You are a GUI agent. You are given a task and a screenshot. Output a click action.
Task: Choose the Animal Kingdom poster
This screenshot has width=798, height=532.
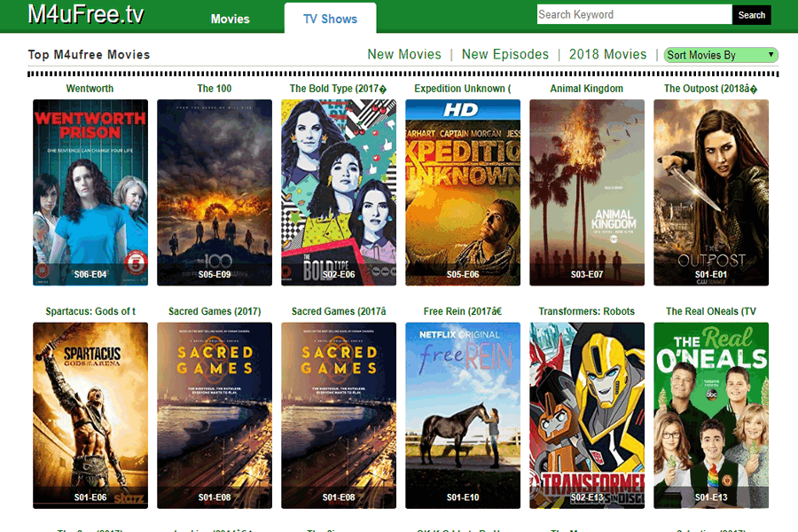(x=587, y=192)
